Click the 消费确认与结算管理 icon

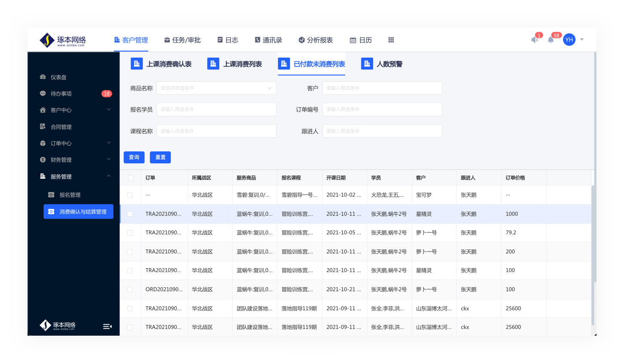pos(51,212)
